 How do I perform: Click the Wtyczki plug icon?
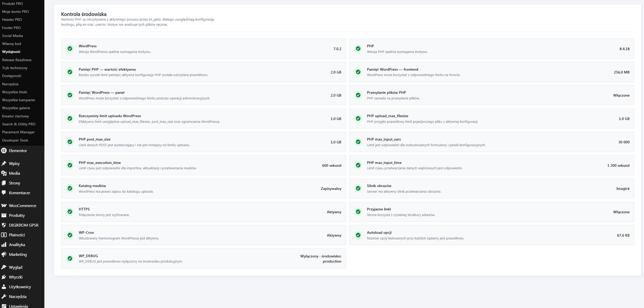point(4,277)
